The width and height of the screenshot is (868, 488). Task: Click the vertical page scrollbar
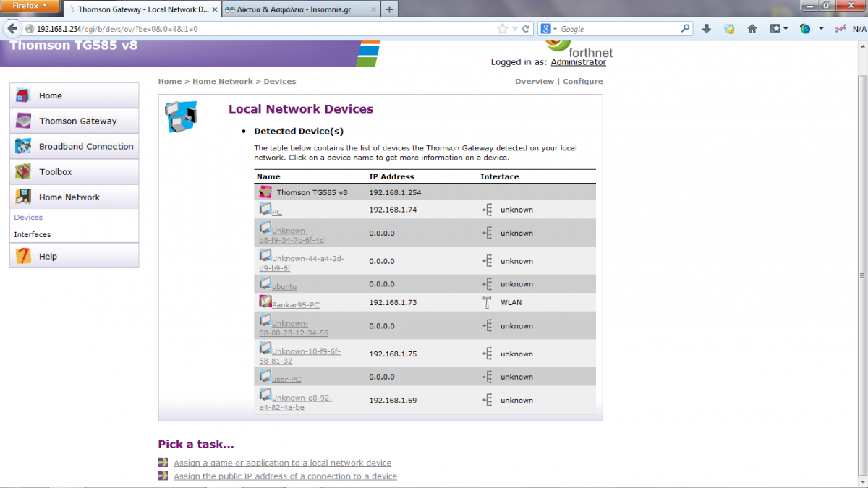[862, 275]
